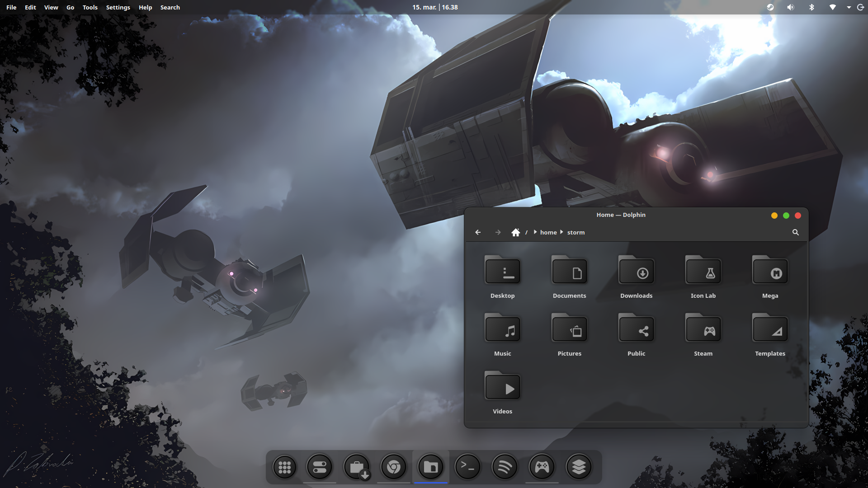Launch the software store in the dock
This screenshot has width=868, height=488.
tap(357, 467)
